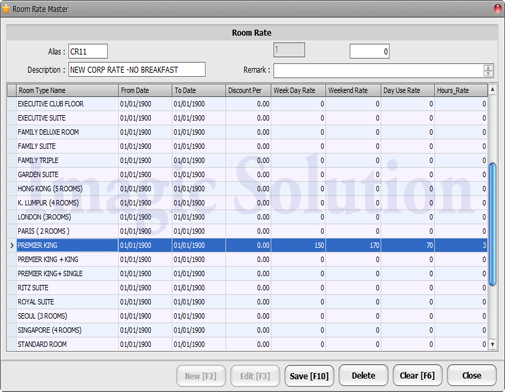The width and height of the screenshot is (505, 392).
Task: Select the STANDARD ROOM row
Action: click(x=247, y=344)
